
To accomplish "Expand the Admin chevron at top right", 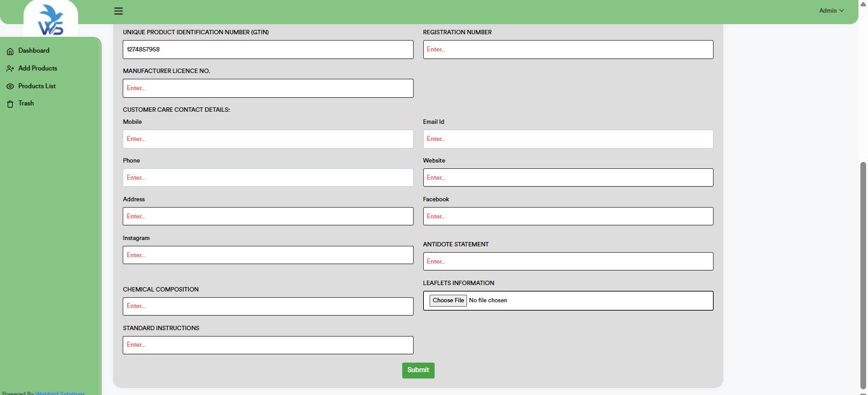I will pos(843,10).
